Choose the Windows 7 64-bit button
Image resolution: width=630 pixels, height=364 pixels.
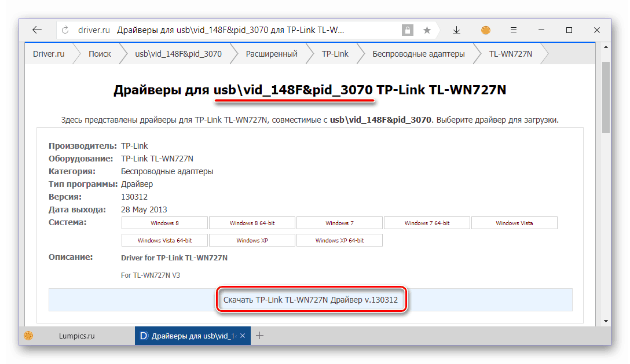[x=427, y=223]
